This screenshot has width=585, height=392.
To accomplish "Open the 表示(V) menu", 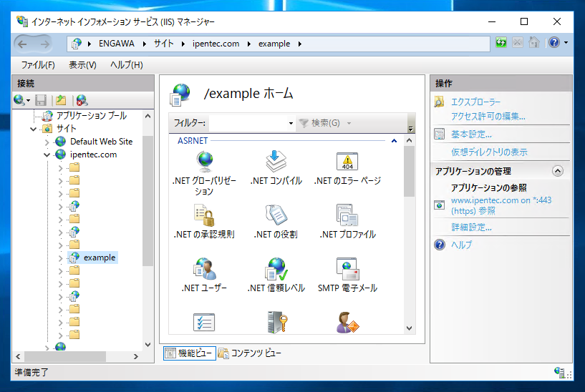I will pos(82,65).
